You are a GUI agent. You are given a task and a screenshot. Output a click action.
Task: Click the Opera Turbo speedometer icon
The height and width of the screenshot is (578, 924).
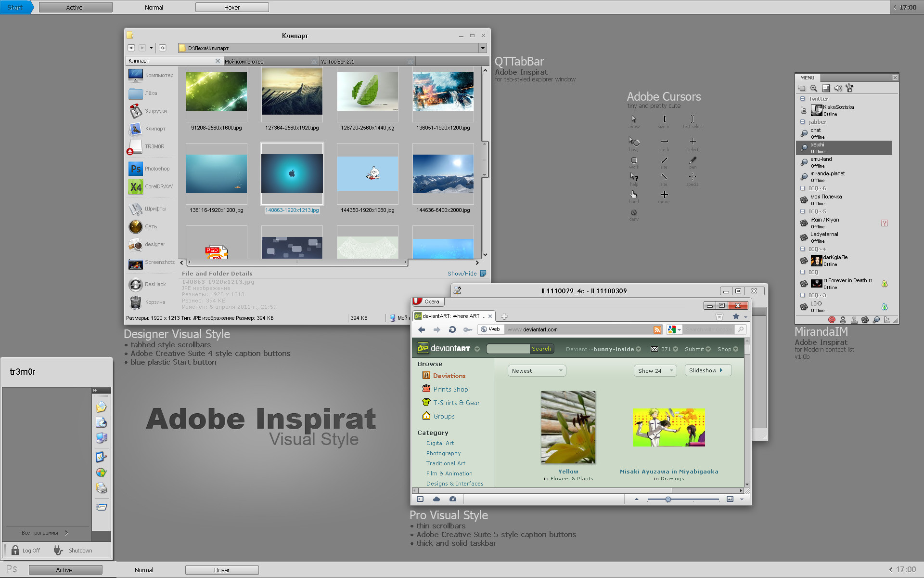[x=453, y=499]
